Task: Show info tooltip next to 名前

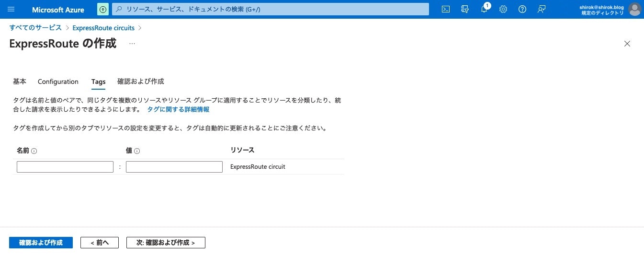Action: (34, 151)
